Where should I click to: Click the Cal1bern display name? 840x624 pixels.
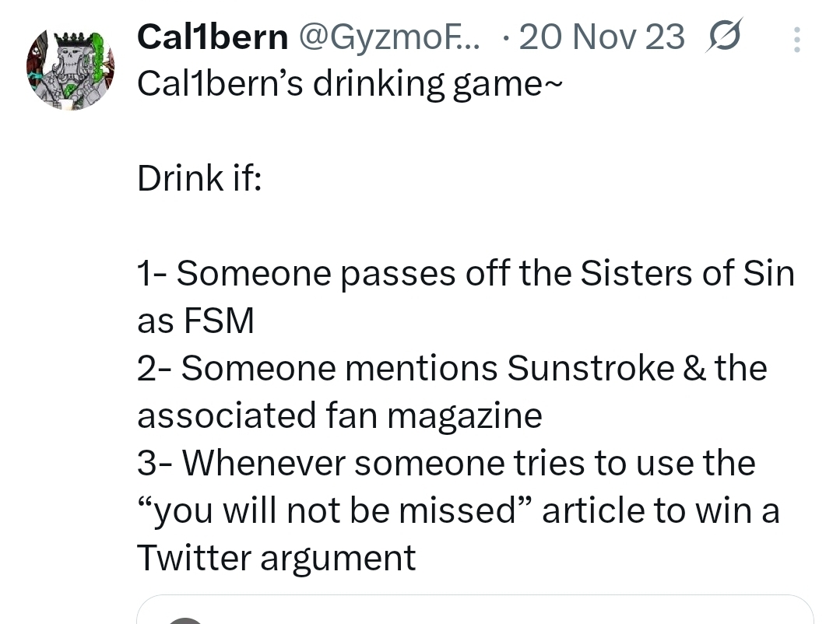212,37
